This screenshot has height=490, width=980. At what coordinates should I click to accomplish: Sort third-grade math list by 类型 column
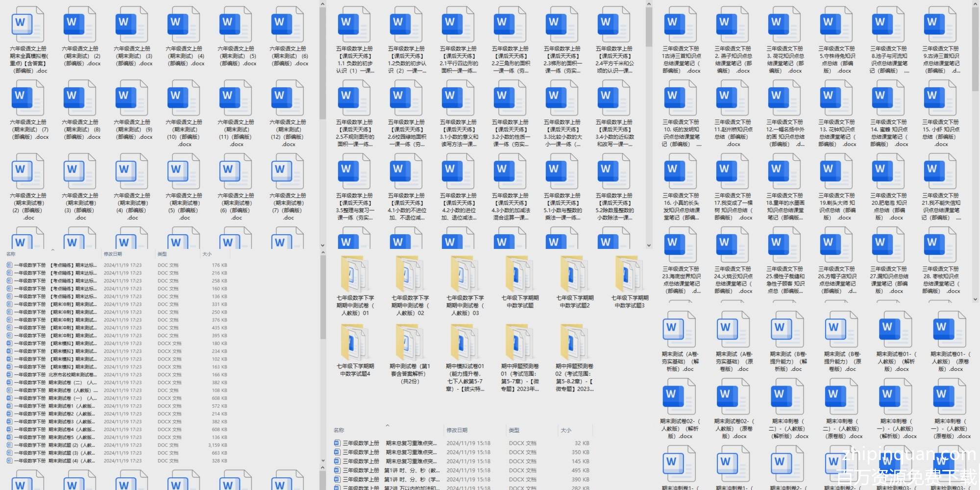(x=514, y=430)
